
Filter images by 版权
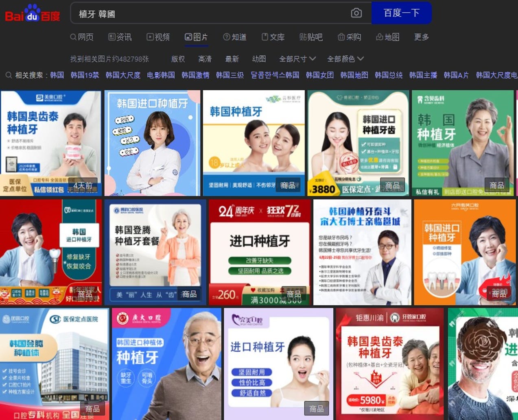178,59
